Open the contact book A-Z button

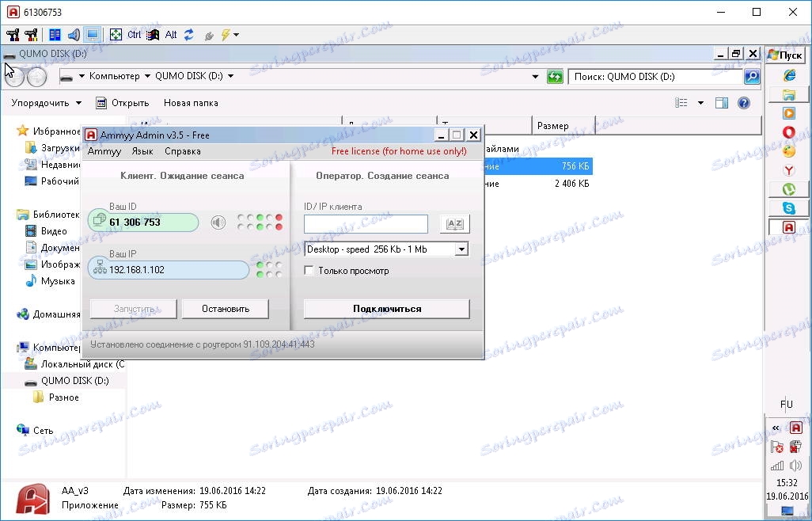pyautogui.click(x=455, y=224)
